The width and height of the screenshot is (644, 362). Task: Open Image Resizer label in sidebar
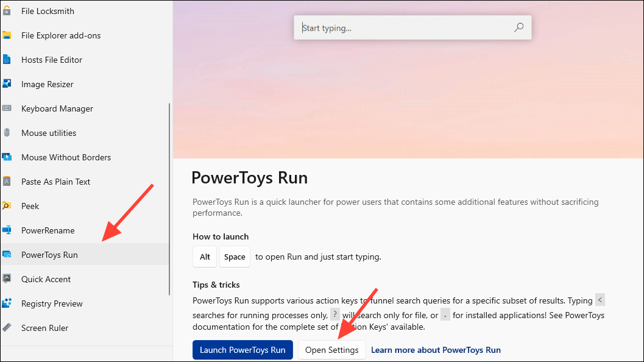point(48,84)
